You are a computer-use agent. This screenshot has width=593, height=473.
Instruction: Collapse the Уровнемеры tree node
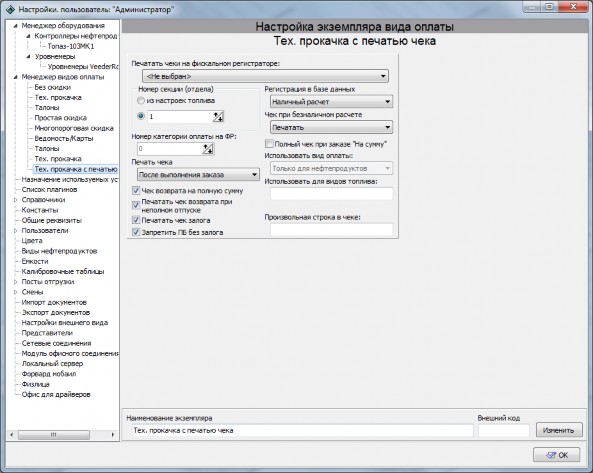pos(29,56)
